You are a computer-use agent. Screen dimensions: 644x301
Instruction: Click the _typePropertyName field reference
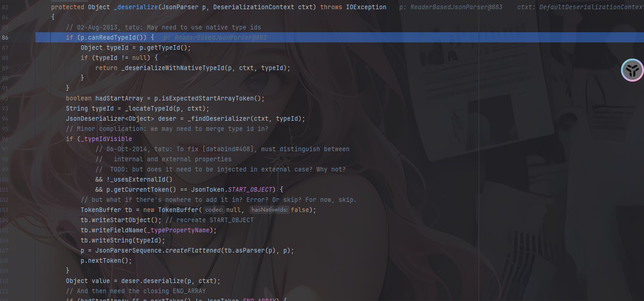pyautogui.click(x=183, y=230)
